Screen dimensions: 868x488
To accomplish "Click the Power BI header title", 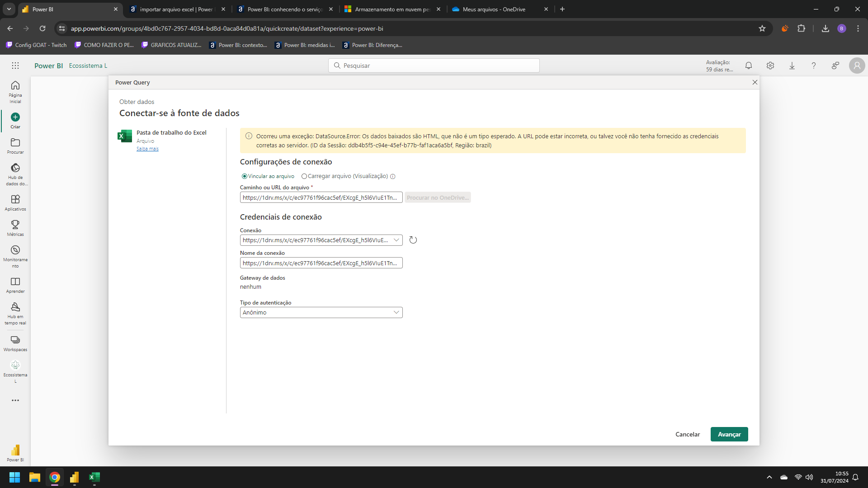I will pos(48,66).
